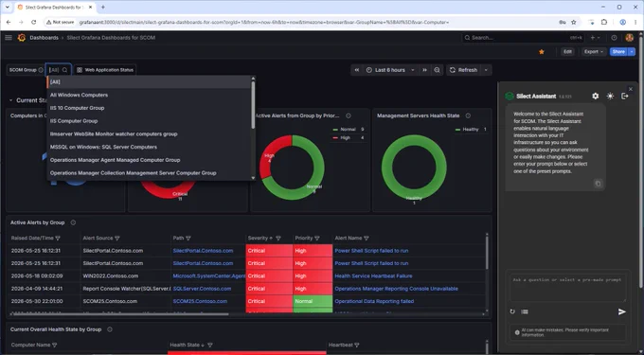This screenshot has width=644, height=355.
Task: Filter the Severity column
Action: (278, 239)
